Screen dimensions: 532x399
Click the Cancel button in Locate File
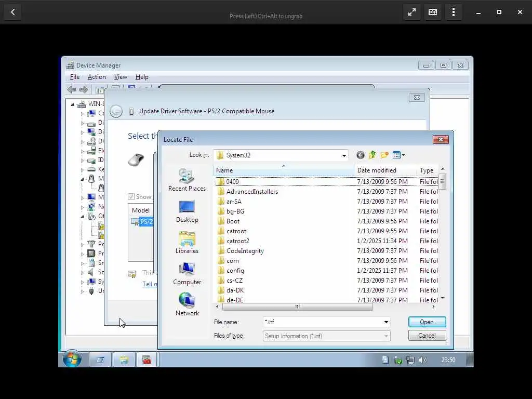click(427, 336)
